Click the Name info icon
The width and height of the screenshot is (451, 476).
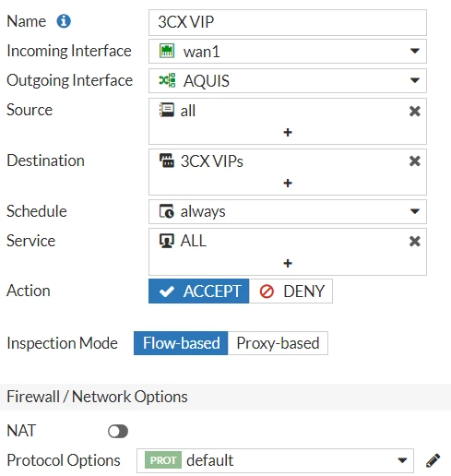tap(64, 21)
